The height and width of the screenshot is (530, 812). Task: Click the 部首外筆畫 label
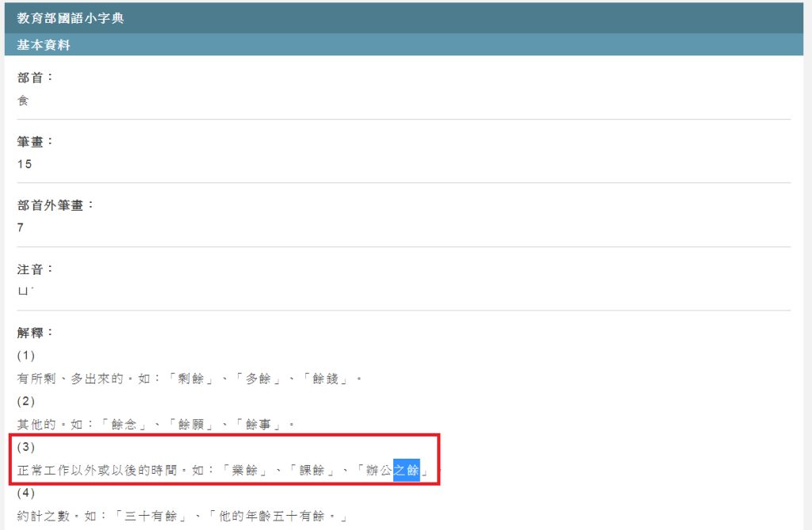pos(56,204)
